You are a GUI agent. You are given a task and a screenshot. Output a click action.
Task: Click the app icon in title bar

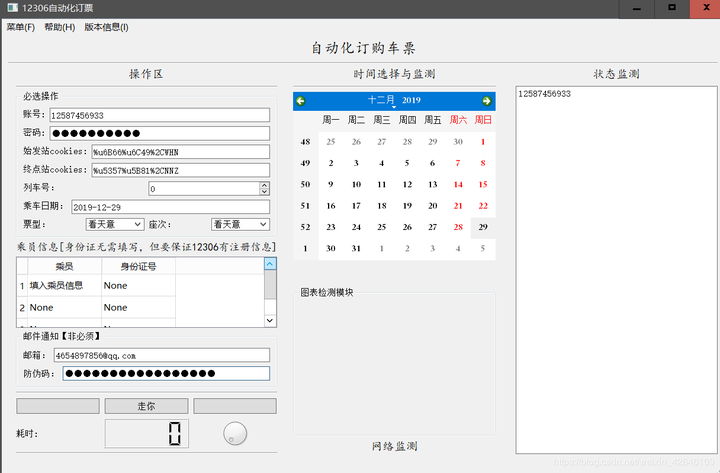click(12, 8)
